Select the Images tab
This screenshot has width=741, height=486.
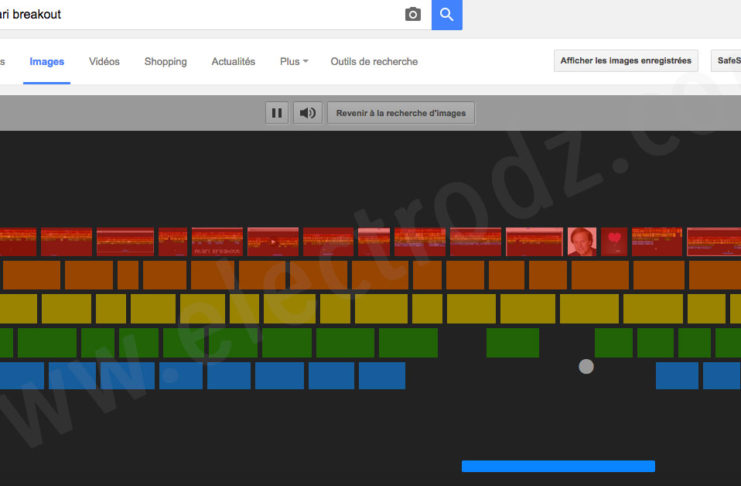47,61
